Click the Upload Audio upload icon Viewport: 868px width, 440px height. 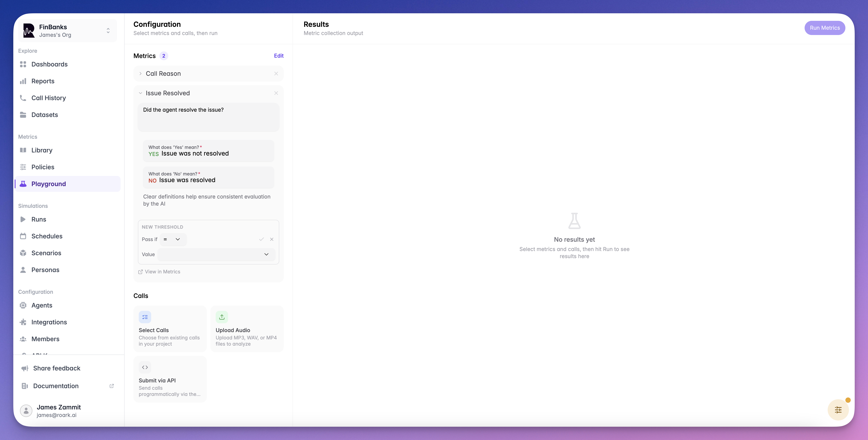click(222, 317)
